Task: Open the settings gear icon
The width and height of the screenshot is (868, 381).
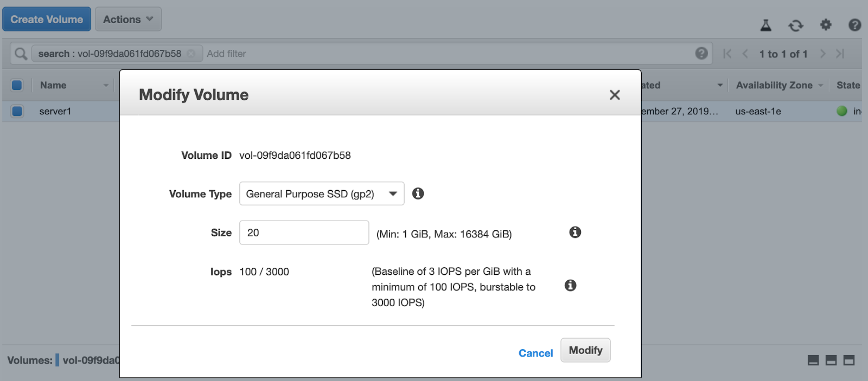Action: coord(826,24)
